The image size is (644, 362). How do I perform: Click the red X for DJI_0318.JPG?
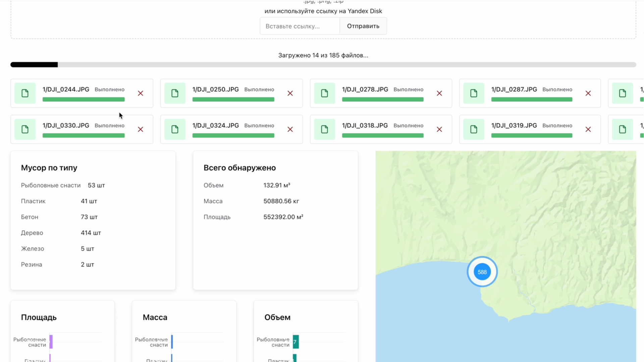coord(439,129)
